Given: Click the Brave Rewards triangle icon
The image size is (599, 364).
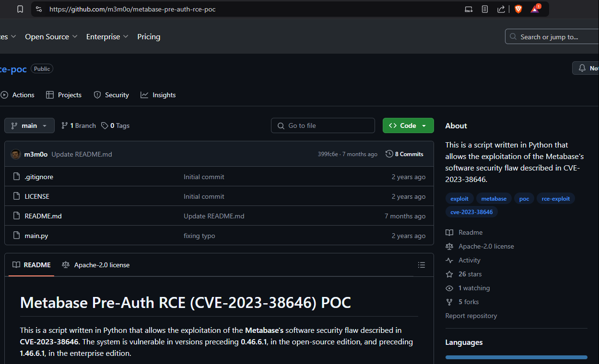Looking at the screenshot, I should [x=535, y=9].
